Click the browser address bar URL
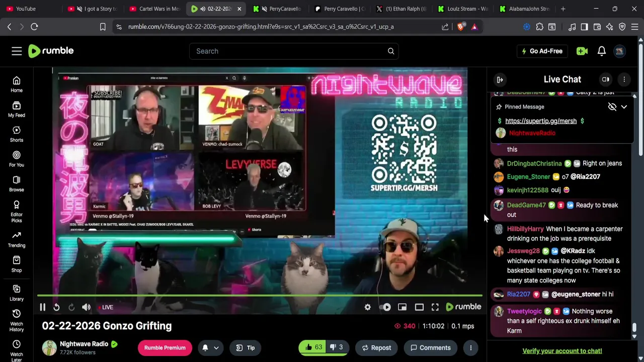Image resolution: width=644 pixels, height=362 pixels. click(261, 27)
